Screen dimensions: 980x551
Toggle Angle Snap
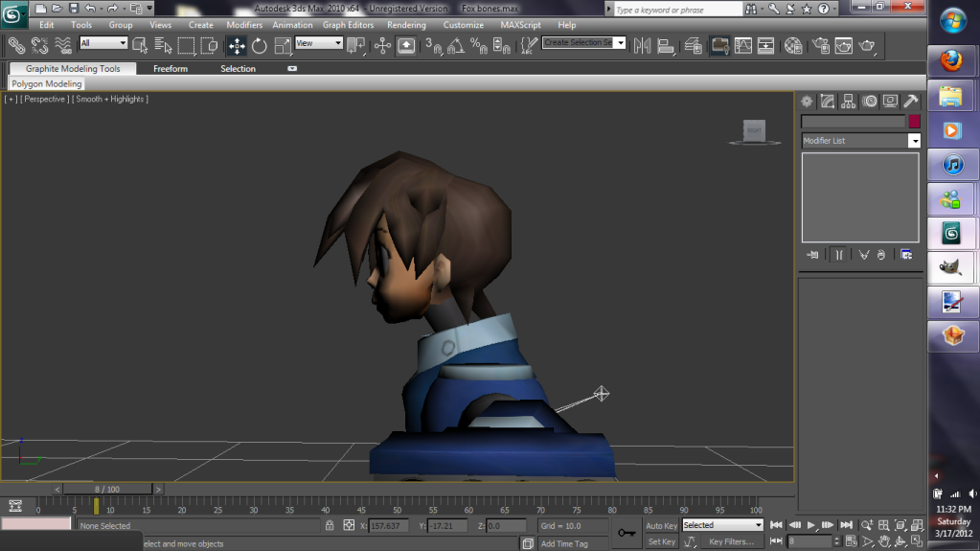pos(456,46)
